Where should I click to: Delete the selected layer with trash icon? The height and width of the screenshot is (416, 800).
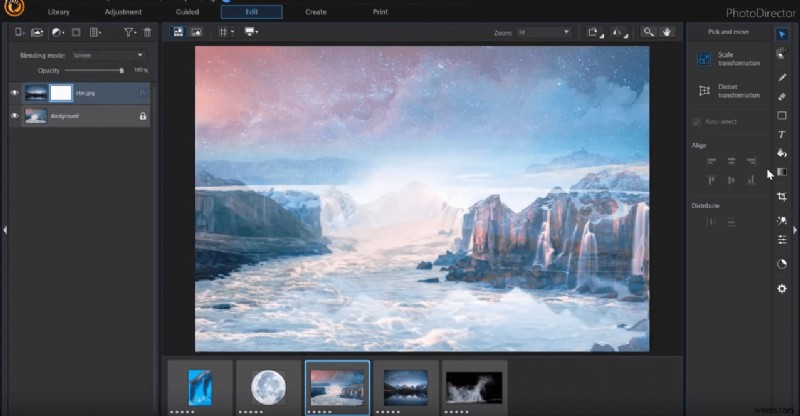(x=147, y=32)
